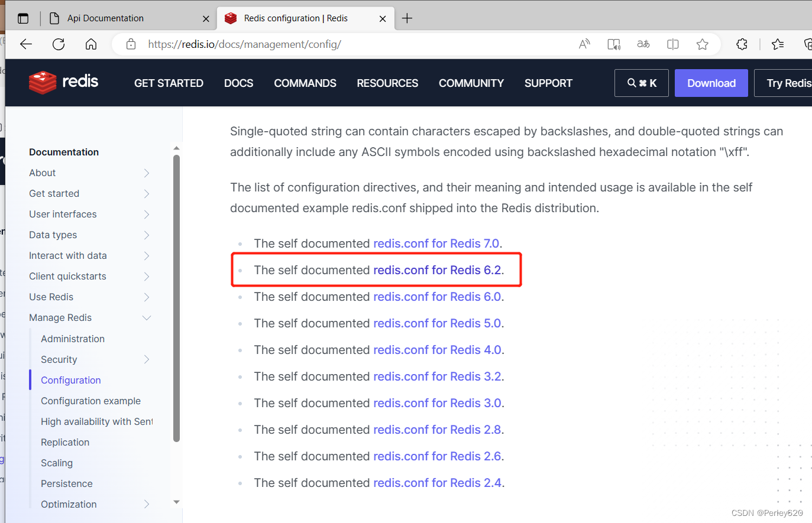The image size is (812, 523).
Task: Reload the page with refresh icon
Action: click(59, 44)
